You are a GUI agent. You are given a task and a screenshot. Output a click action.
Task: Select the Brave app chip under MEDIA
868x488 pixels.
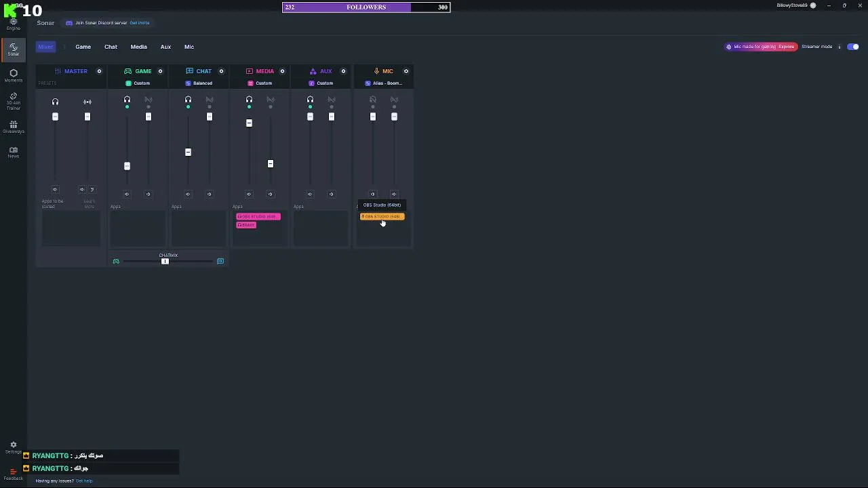(x=246, y=225)
